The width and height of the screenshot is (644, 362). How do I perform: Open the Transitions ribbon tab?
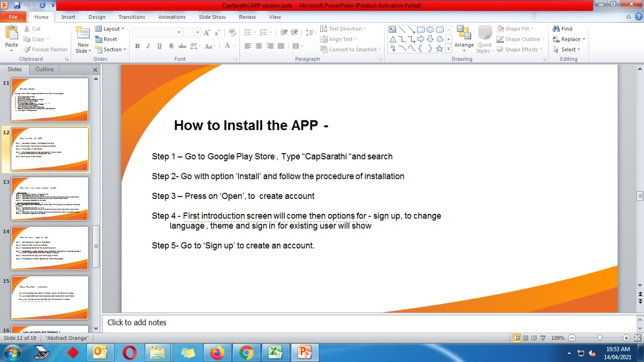tap(132, 17)
